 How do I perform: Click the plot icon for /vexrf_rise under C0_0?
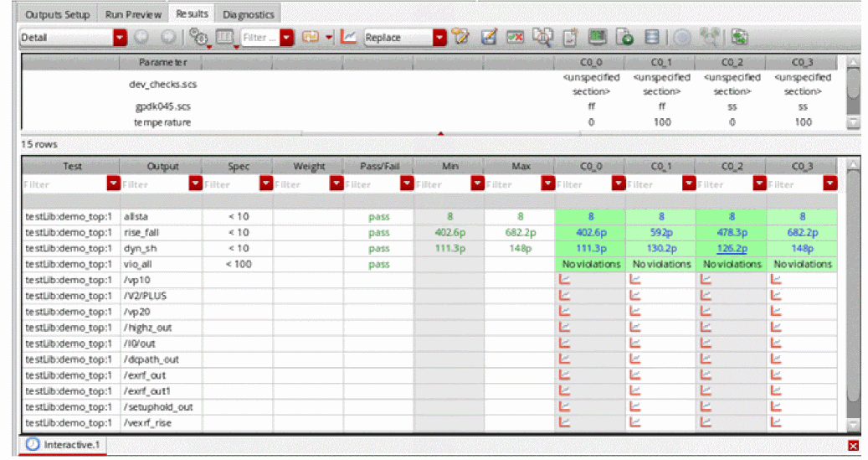565,422
